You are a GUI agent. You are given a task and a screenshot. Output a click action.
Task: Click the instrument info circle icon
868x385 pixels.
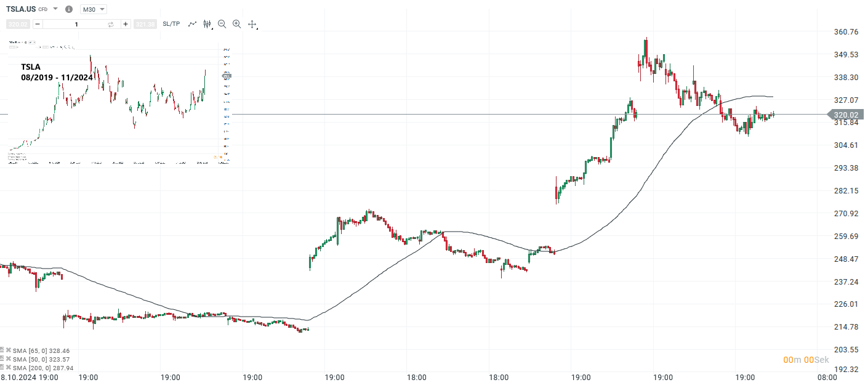click(x=69, y=9)
